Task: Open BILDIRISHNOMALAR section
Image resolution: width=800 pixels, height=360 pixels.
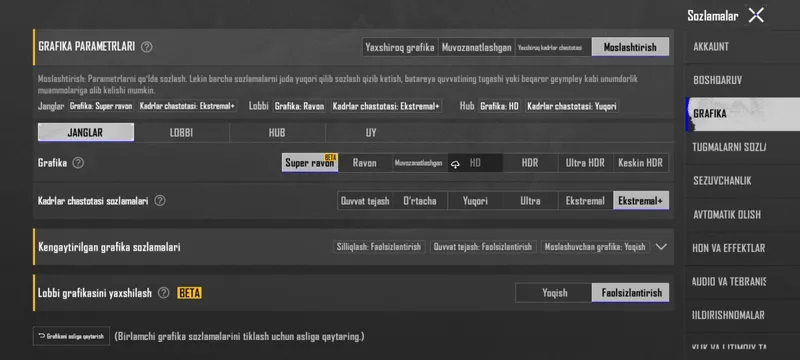Action: click(x=742, y=315)
